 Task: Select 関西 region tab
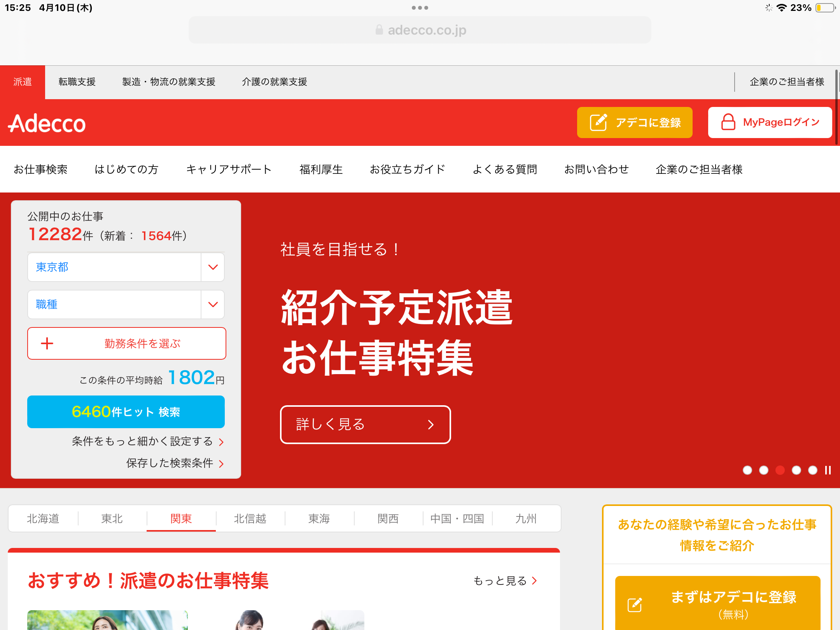(388, 518)
